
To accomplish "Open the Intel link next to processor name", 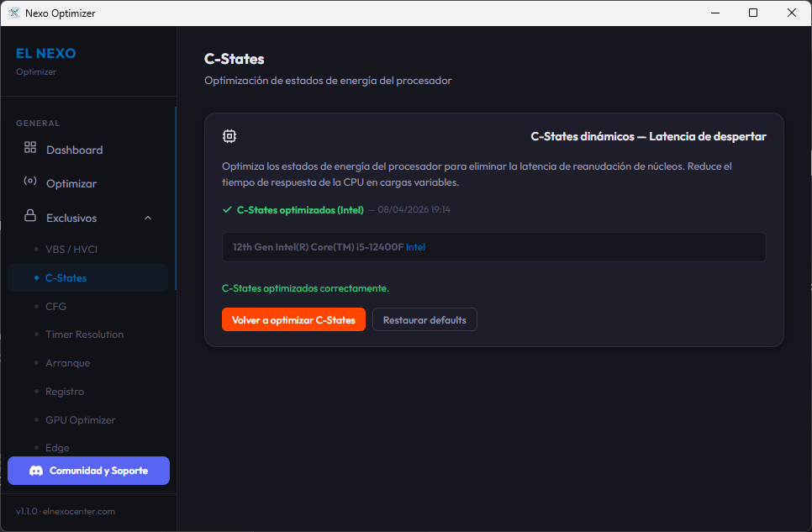I will point(417,246).
